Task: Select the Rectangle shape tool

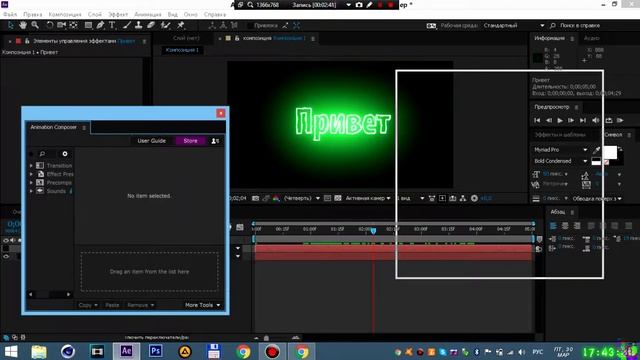Action: pos(88,25)
